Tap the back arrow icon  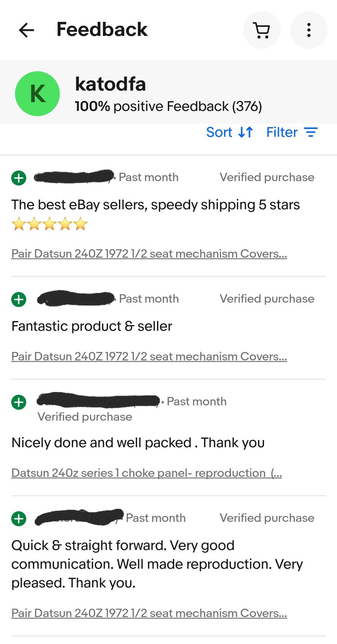tap(26, 30)
